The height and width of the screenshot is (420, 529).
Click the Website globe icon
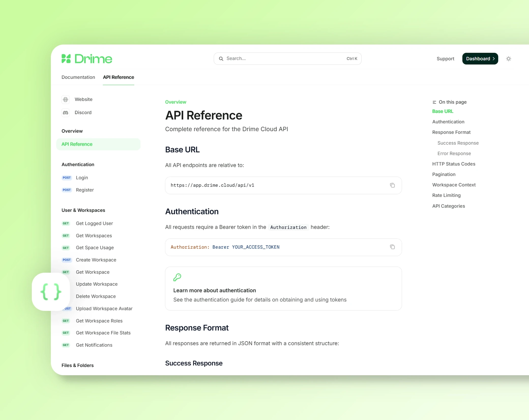66,99
